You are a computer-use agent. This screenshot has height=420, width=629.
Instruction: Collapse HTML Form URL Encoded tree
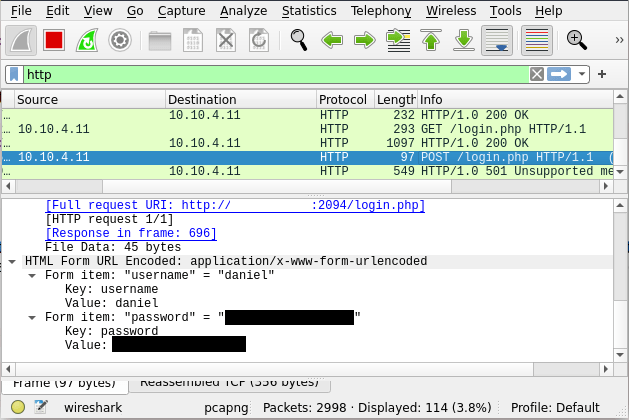point(12,262)
